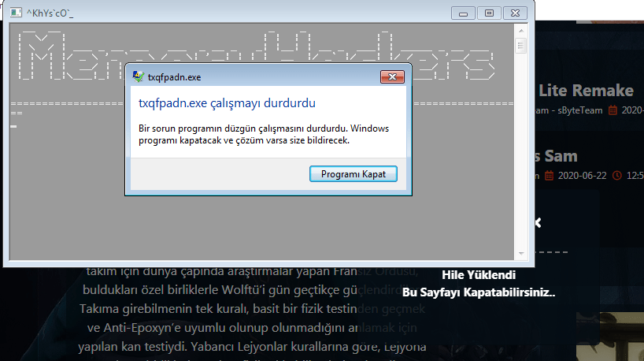This screenshot has width=644, height=361.
Task: Click the console scrollbar down arrow
Action: pyautogui.click(x=520, y=254)
